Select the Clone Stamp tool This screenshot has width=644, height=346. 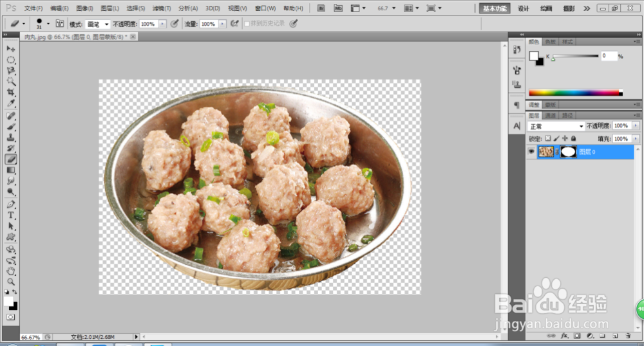[11, 138]
